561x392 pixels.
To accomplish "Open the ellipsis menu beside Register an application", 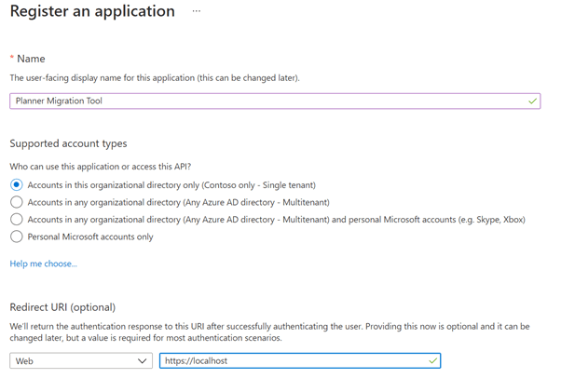I will click(196, 11).
